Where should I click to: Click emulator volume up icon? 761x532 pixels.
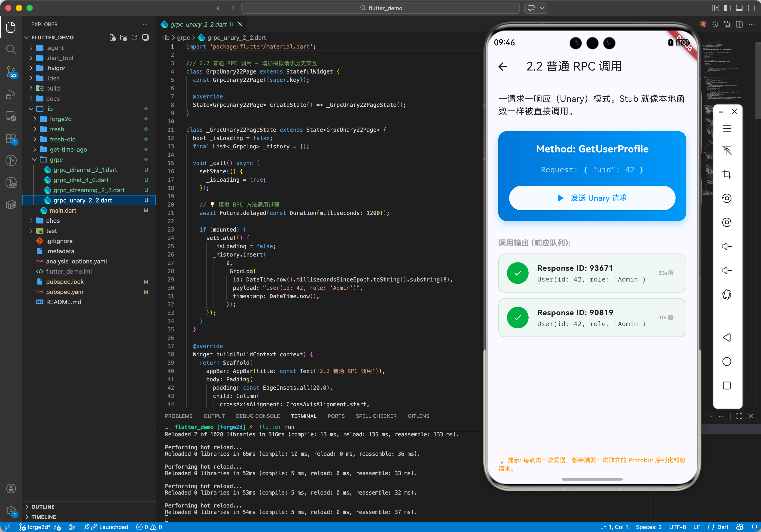(727, 246)
